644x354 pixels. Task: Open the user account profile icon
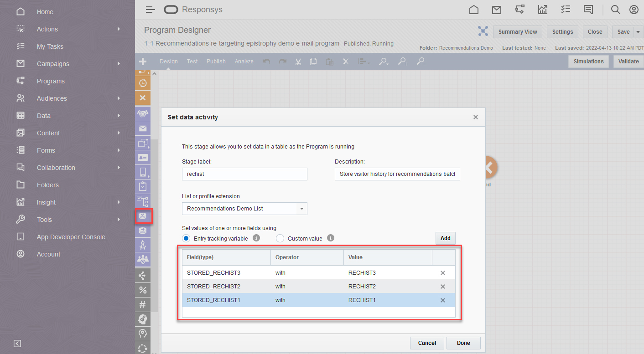[x=634, y=10]
